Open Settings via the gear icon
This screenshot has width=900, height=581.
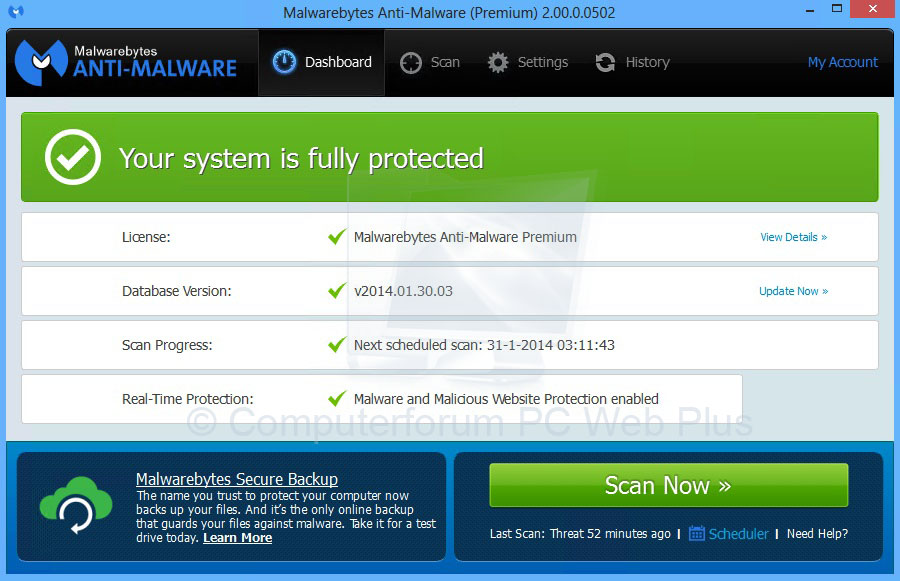tap(498, 62)
